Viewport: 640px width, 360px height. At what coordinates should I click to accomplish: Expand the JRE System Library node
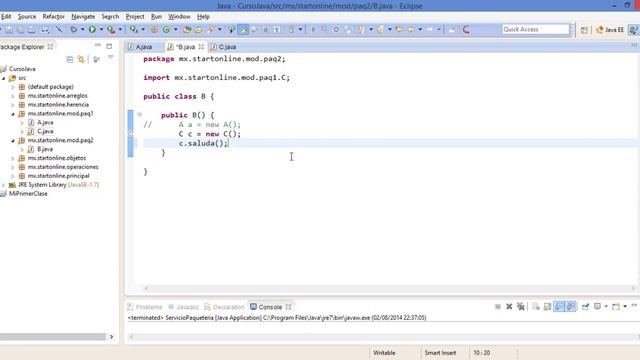point(4,185)
